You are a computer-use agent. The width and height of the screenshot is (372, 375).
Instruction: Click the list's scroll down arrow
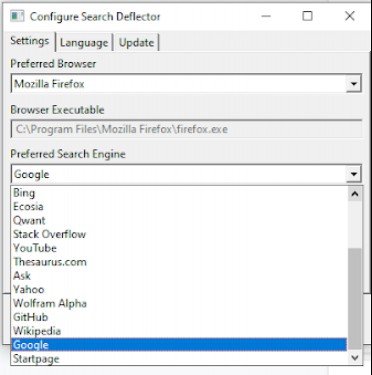point(355,358)
